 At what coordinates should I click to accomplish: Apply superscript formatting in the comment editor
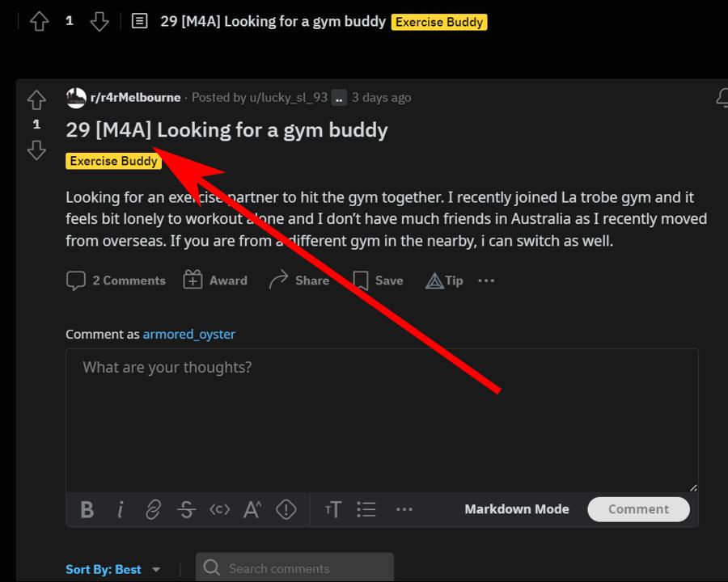tap(252, 509)
